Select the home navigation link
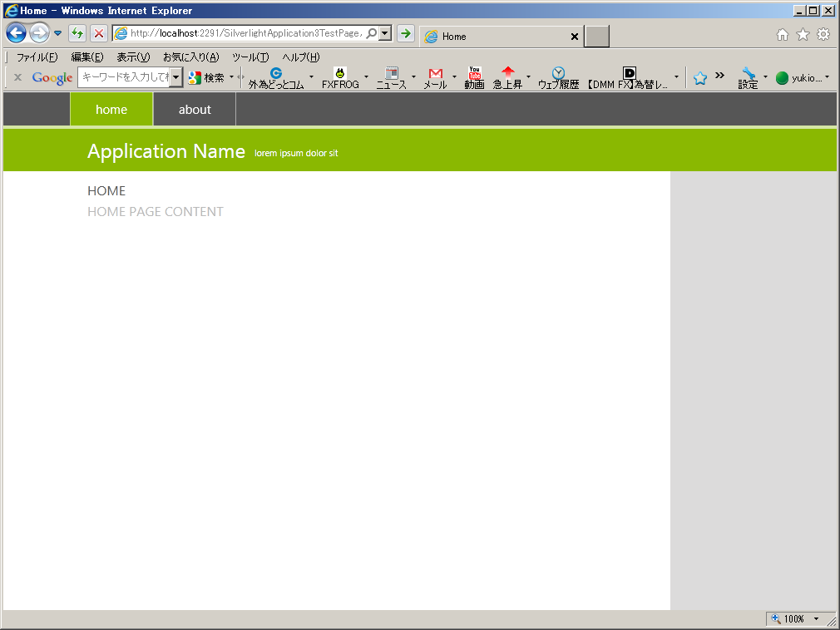Image resolution: width=840 pixels, height=630 pixels. coord(111,110)
